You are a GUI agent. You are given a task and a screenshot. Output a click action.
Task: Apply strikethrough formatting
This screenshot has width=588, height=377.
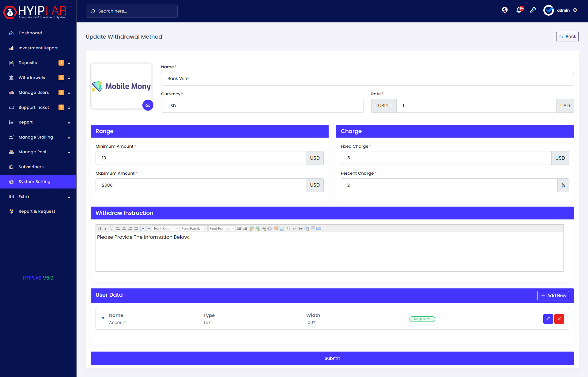point(300,229)
